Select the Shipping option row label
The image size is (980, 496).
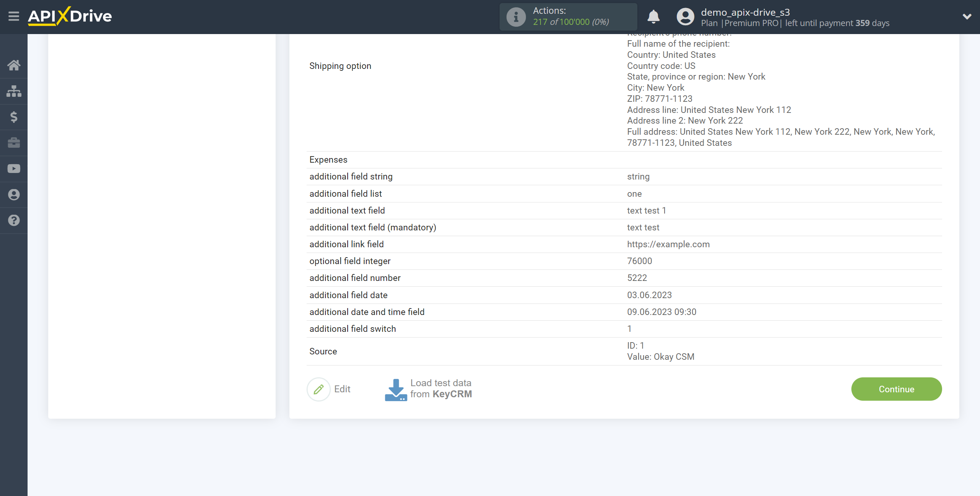point(340,66)
